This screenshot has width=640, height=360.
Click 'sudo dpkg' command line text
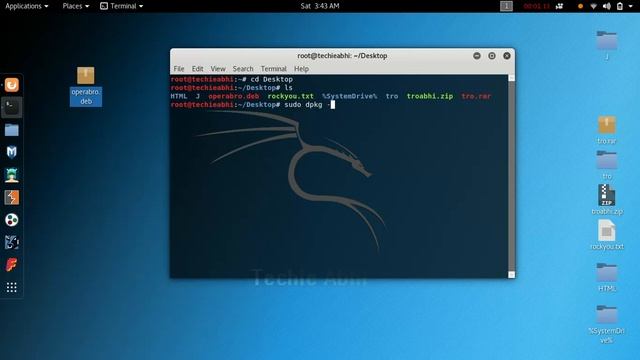(x=303, y=105)
